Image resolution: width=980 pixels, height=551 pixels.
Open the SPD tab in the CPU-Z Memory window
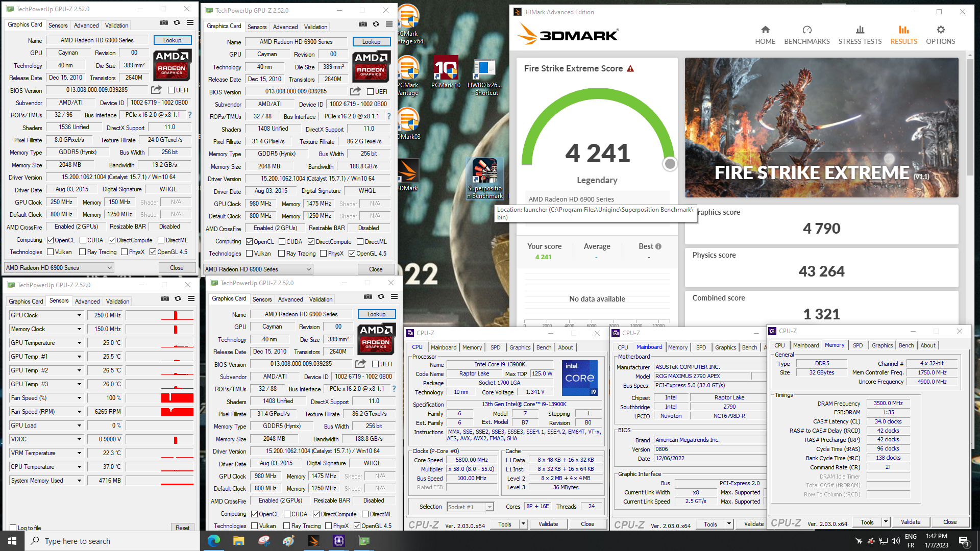(x=857, y=345)
